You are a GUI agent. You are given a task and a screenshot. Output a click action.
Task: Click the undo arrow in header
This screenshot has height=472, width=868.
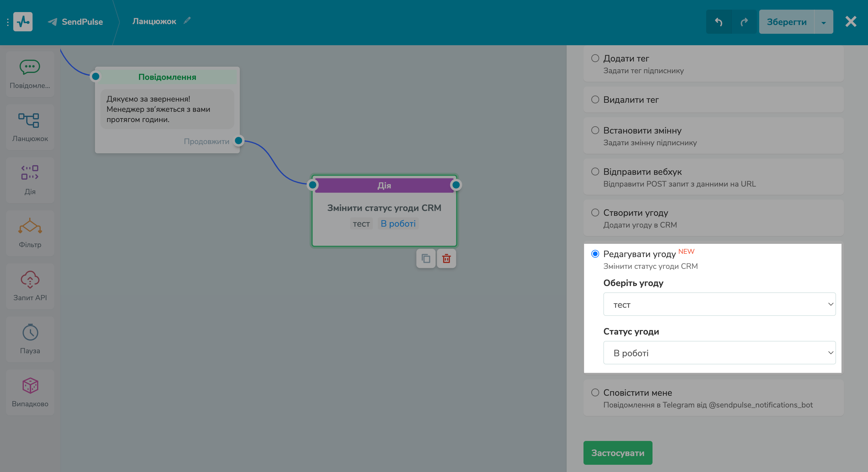click(x=719, y=22)
